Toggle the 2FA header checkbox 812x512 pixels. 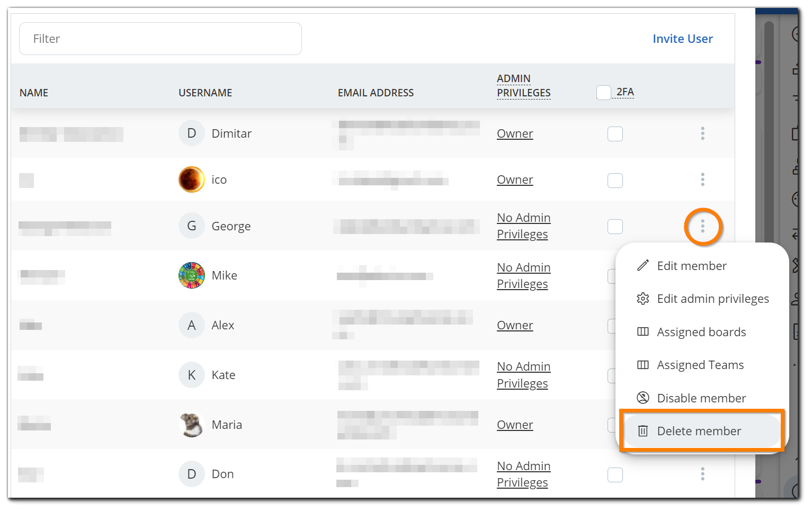pos(603,93)
